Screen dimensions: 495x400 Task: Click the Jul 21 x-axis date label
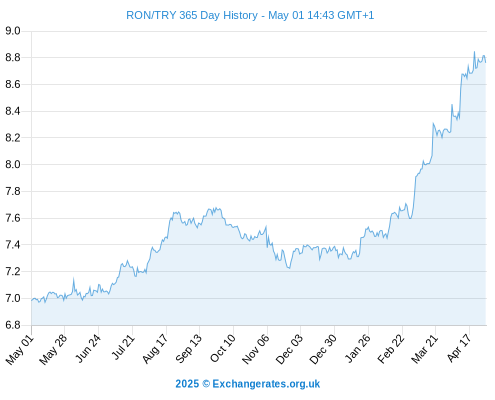coord(123,347)
